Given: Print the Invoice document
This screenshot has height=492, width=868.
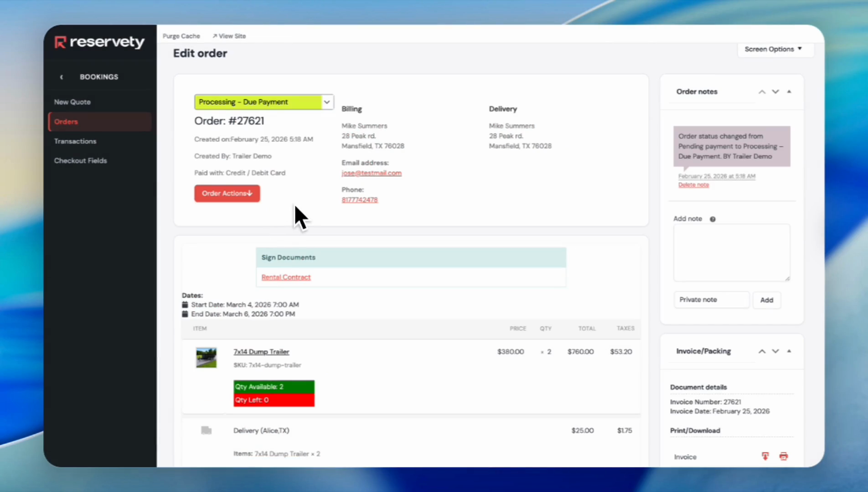Looking at the screenshot, I should [783, 456].
